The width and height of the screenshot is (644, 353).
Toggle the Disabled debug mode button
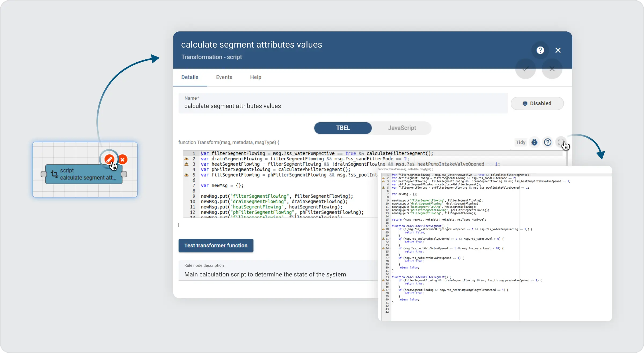[537, 103]
